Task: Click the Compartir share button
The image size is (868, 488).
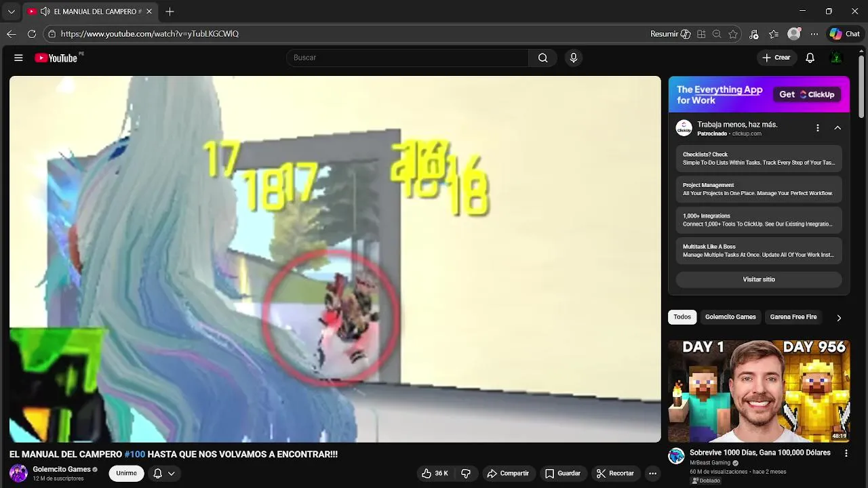Action: [x=508, y=473]
